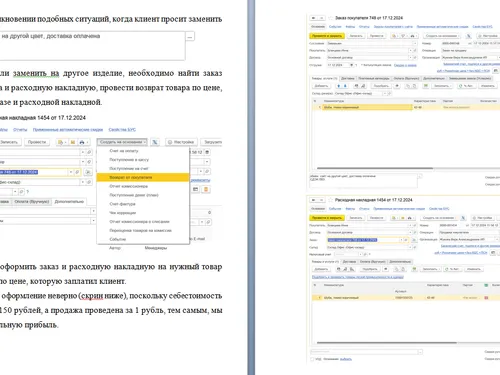Click Провести и закрыть in the right-page Расходная накладная
The width and height of the screenshot is (500, 375).
coord(327,218)
